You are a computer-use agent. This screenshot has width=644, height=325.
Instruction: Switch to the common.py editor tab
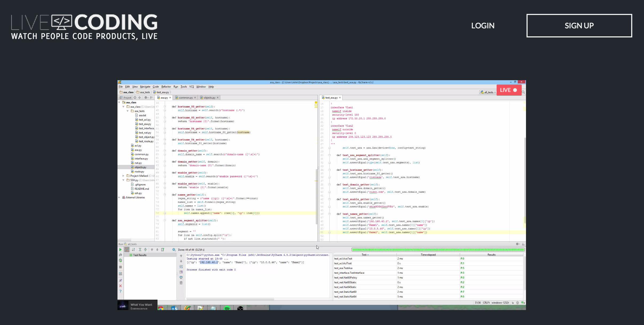(x=186, y=98)
